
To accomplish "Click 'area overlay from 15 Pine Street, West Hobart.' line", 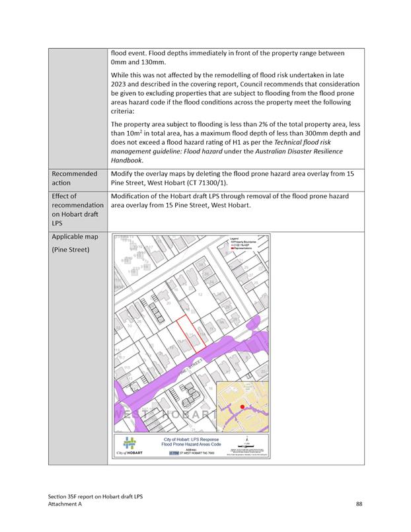I will (x=181, y=206).
